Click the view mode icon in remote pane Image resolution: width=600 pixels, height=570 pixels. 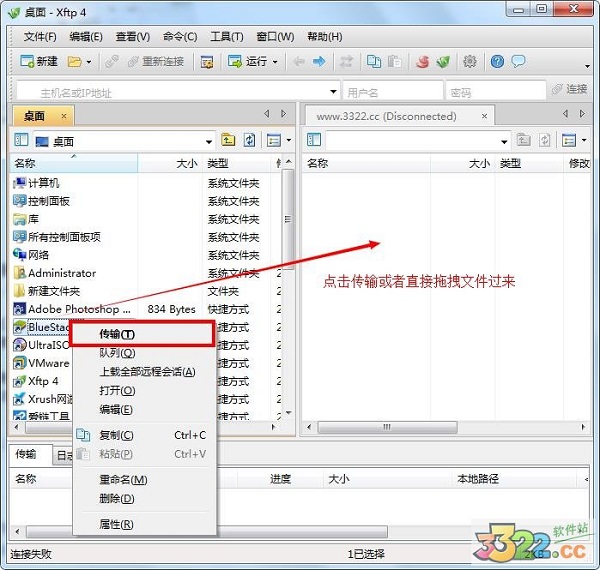tap(569, 140)
